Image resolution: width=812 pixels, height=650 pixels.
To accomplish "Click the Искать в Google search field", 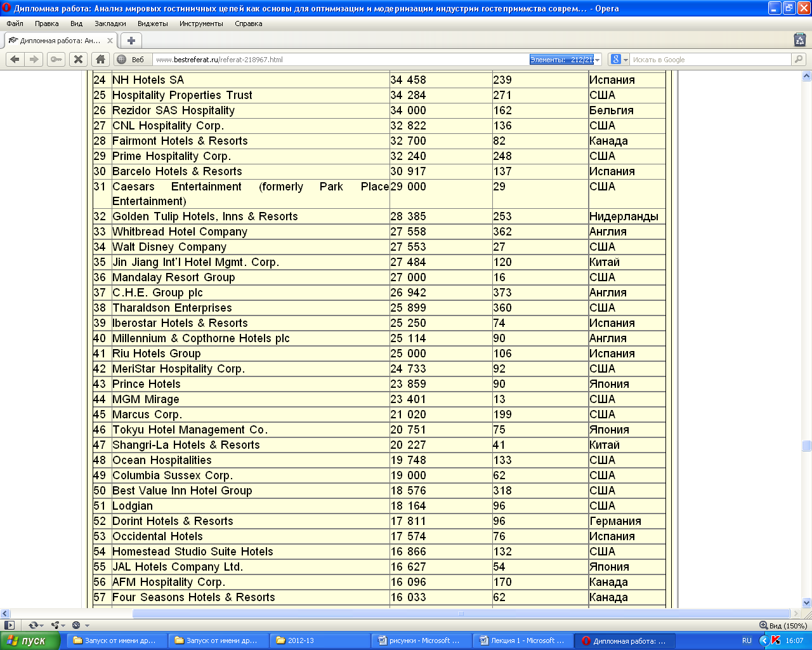I will pyautogui.click(x=710, y=60).
